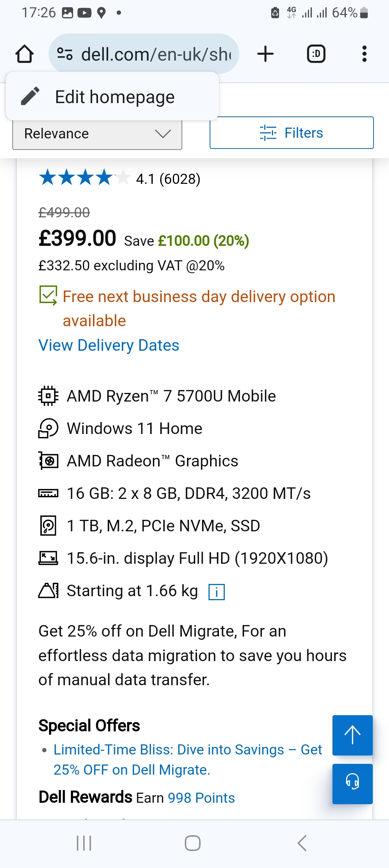Open a new tab with plus icon
Viewport: 389px width, 868px height.
click(265, 54)
